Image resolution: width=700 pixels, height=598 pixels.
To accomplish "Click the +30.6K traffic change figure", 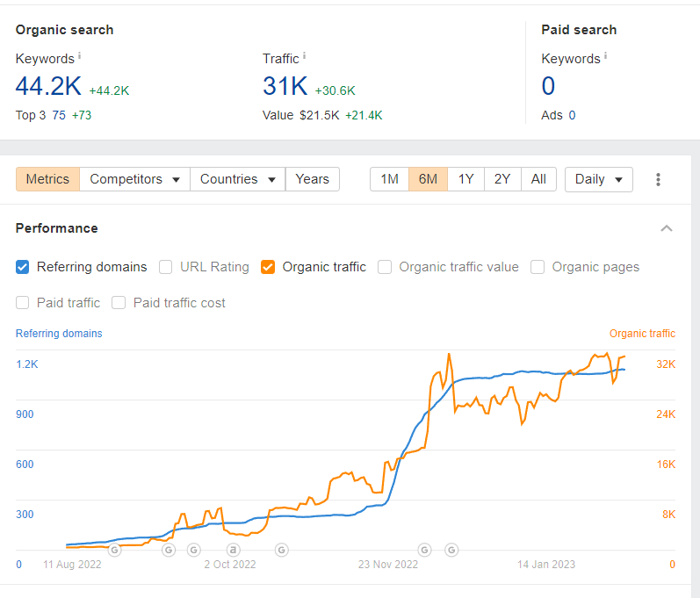I will point(336,90).
